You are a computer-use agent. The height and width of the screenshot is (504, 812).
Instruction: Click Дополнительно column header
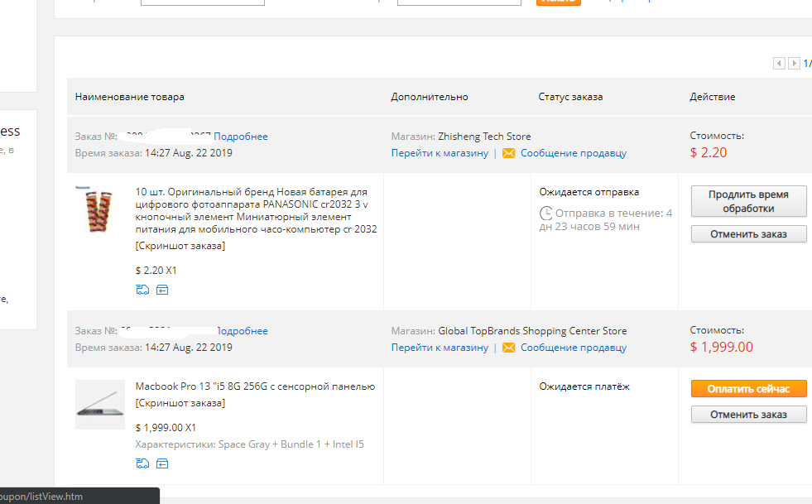coord(430,97)
